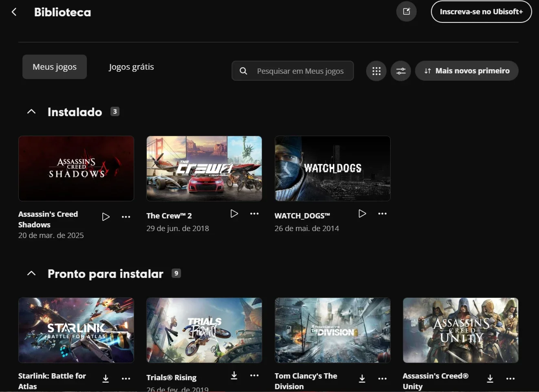This screenshot has height=392, width=539.
Task: Launch The Crew 2 with play icon
Action: point(234,214)
